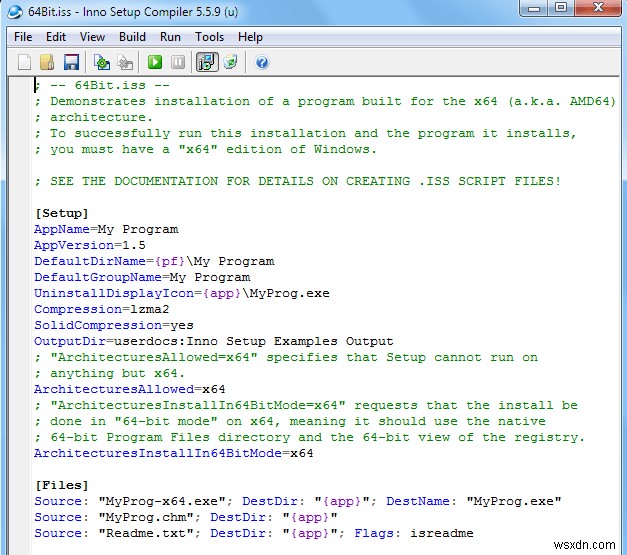Screen dimensions: 627x555
Task: Open the File menu
Action: pos(23,37)
